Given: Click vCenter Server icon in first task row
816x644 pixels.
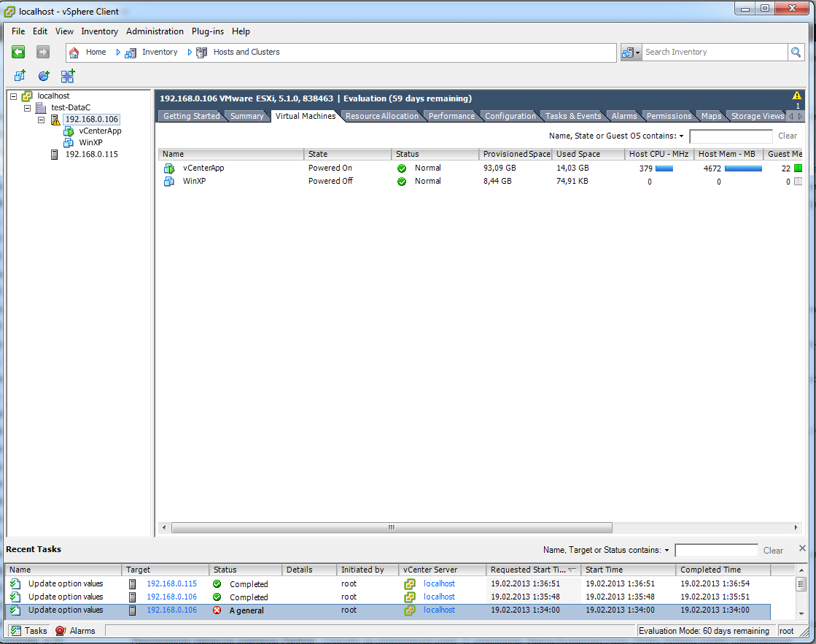Looking at the screenshot, I should tap(410, 584).
